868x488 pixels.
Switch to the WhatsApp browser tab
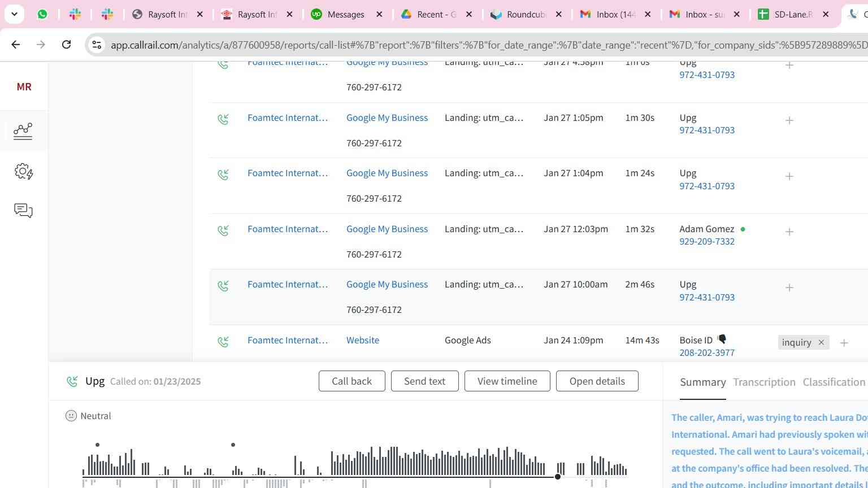pos(42,14)
